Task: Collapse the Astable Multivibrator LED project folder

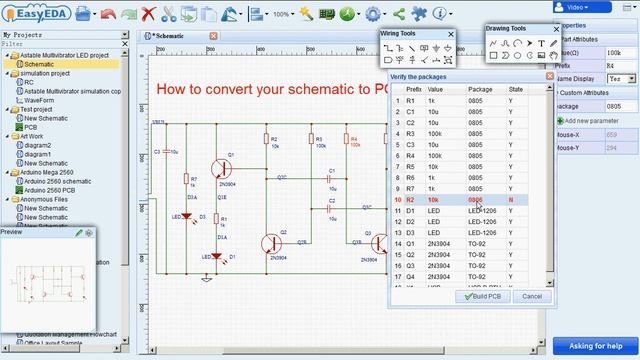Action: tap(7, 55)
